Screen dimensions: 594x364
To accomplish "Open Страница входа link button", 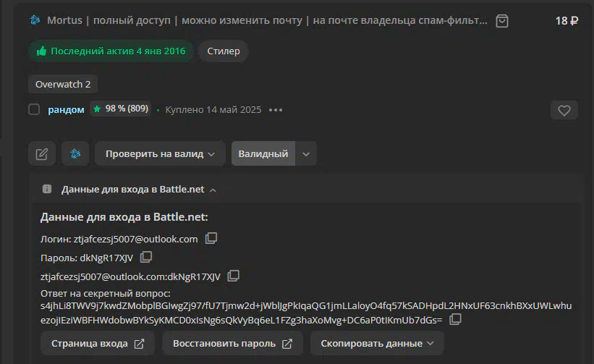I will (x=98, y=343).
